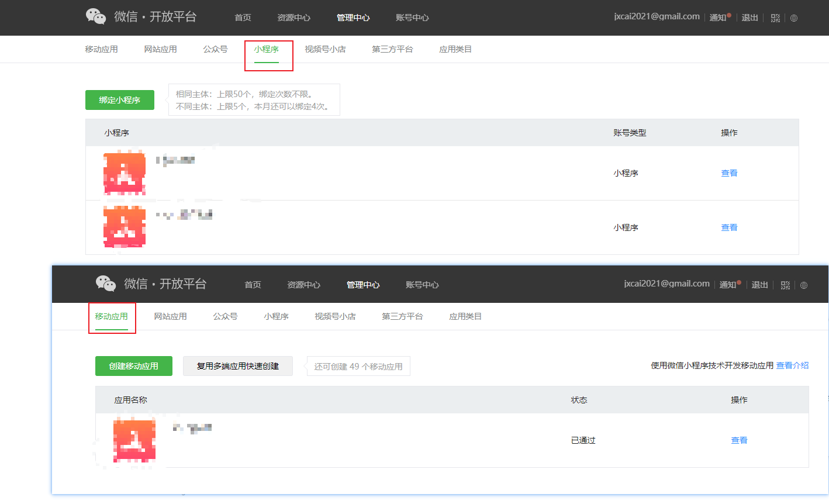Screen dimensions: 829x504
Task: Click the 复用多端应用快速创建 button
Action: coord(238,366)
